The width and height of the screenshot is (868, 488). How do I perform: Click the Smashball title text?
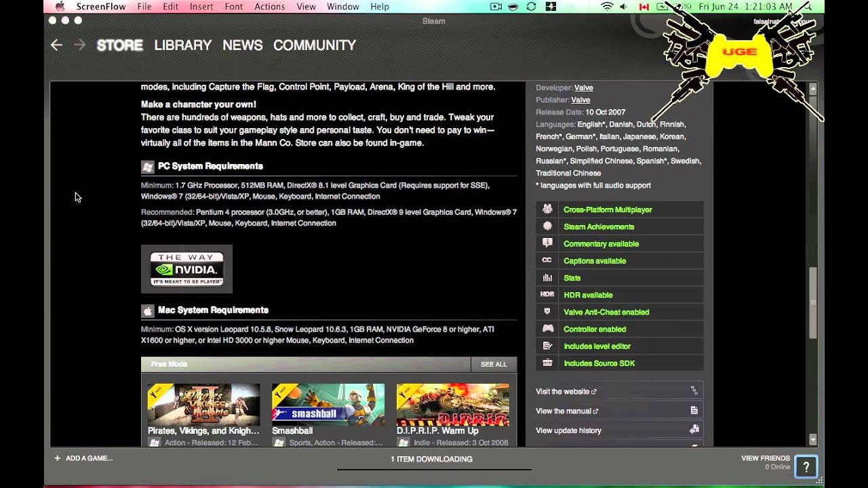tap(292, 430)
